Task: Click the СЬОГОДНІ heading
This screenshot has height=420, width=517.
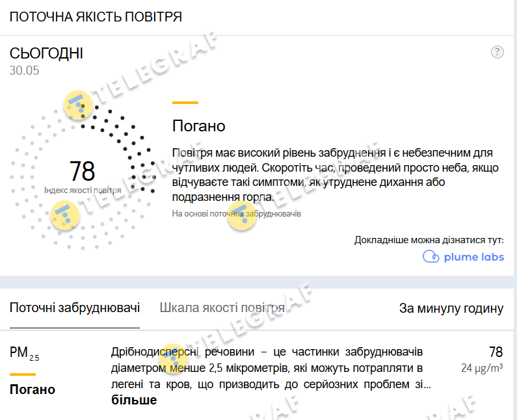Action: coord(46,54)
